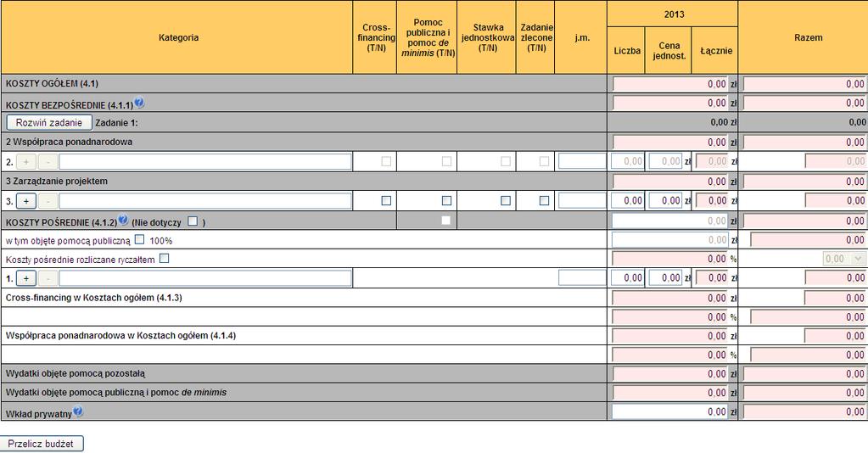Screen dimensions: 868x453
Task: Add indirect cost row with plus in row 1
Action: click(x=26, y=278)
